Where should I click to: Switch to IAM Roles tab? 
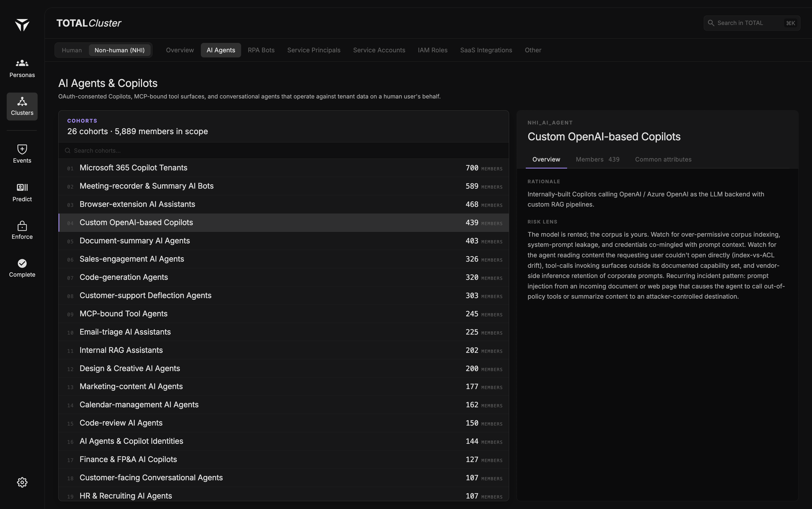[x=432, y=50]
